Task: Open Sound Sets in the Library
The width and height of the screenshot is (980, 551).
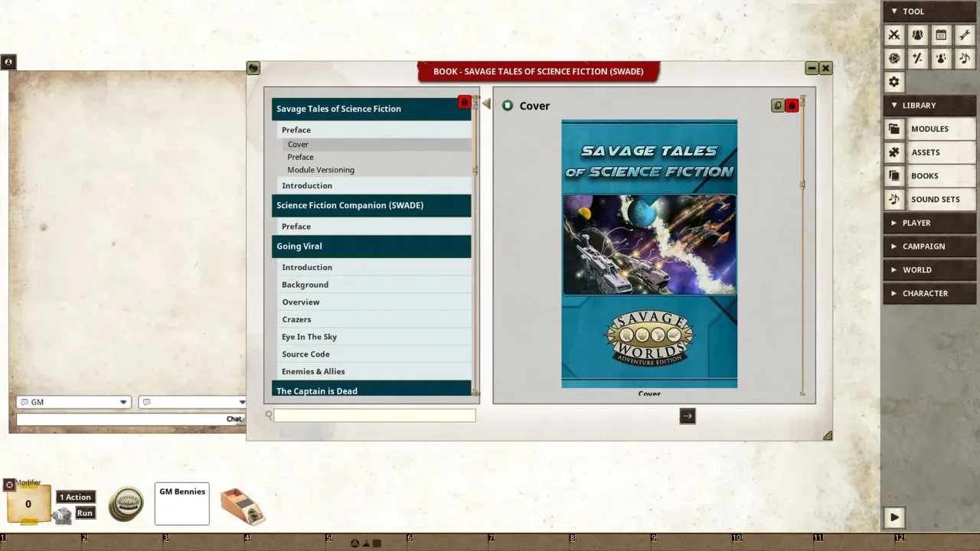Action: click(x=942, y=199)
